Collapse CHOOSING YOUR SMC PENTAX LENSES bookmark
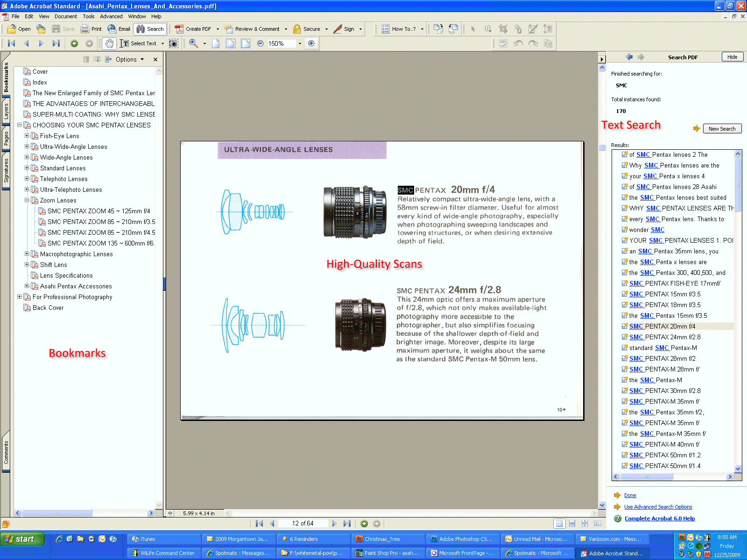Image resolution: width=747 pixels, height=560 pixels. tap(19, 125)
